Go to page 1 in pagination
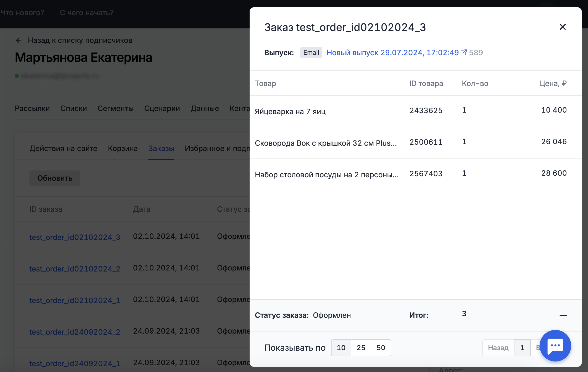Image resolution: width=588 pixels, height=372 pixels. (522, 348)
